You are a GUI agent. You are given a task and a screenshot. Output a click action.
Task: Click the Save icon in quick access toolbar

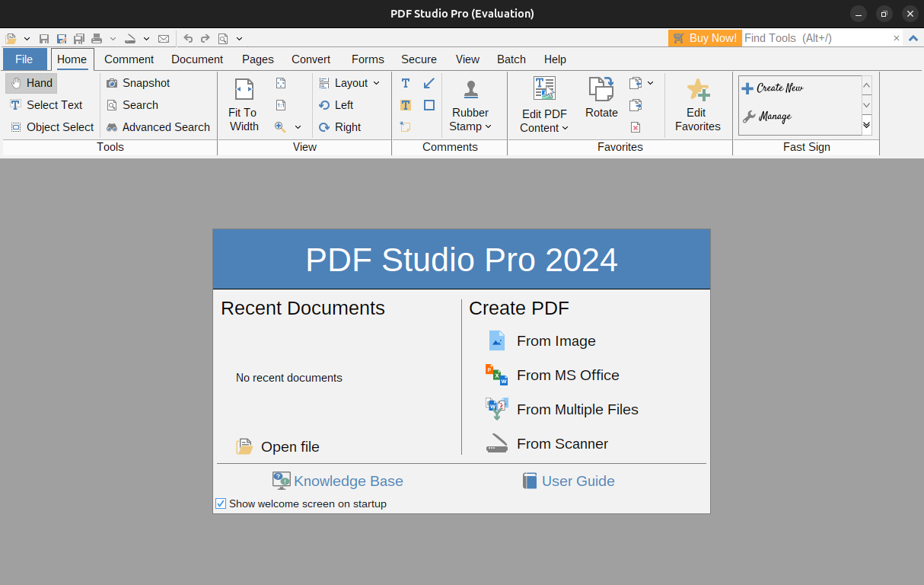tap(44, 38)
